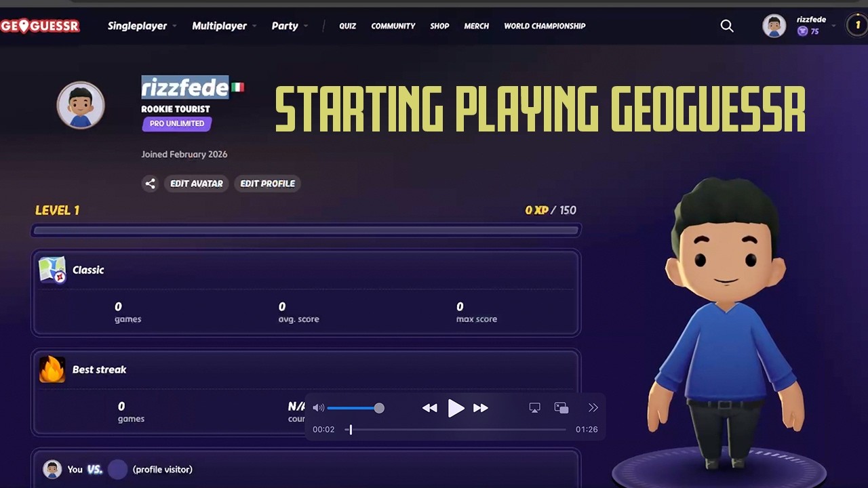Open the WORLD CHAMPIONSHIP nav item
Image resolution: width=868 pixels, height=488 pixels.
[545, 26]
